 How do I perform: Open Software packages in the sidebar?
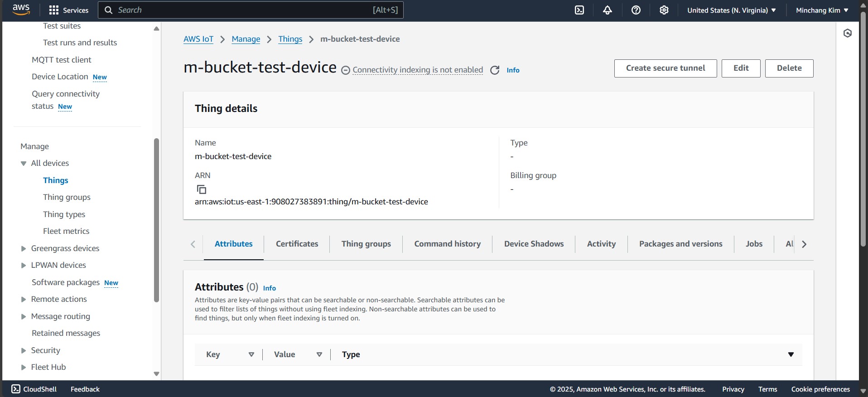pyautogui.click(x=66, y=282)
